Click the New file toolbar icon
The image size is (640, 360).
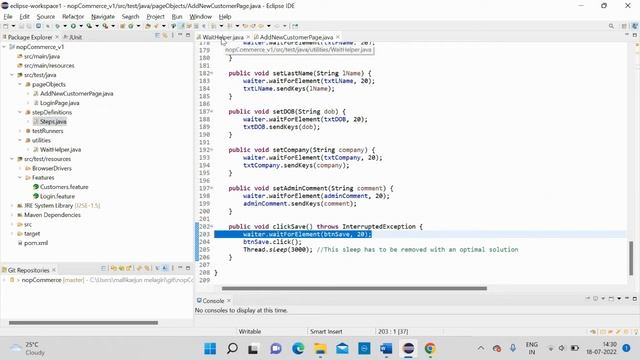click(x=6, y=26)
